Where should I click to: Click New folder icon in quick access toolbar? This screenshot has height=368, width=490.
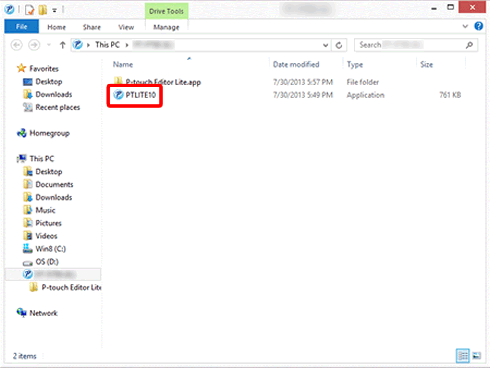pyautogui.click(x=43, y=10)
